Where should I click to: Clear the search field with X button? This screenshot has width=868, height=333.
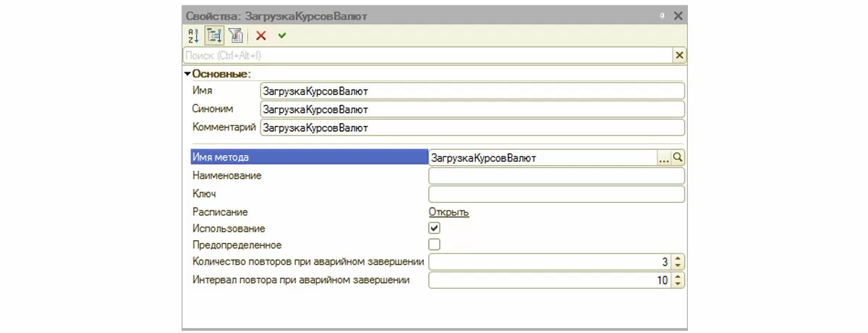coord(679,56)
